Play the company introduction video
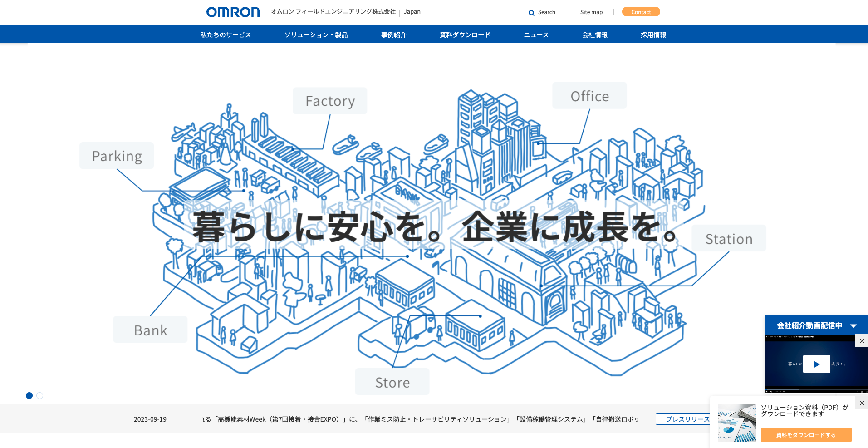This screenshot has width=868, height=448. point(817,364)
